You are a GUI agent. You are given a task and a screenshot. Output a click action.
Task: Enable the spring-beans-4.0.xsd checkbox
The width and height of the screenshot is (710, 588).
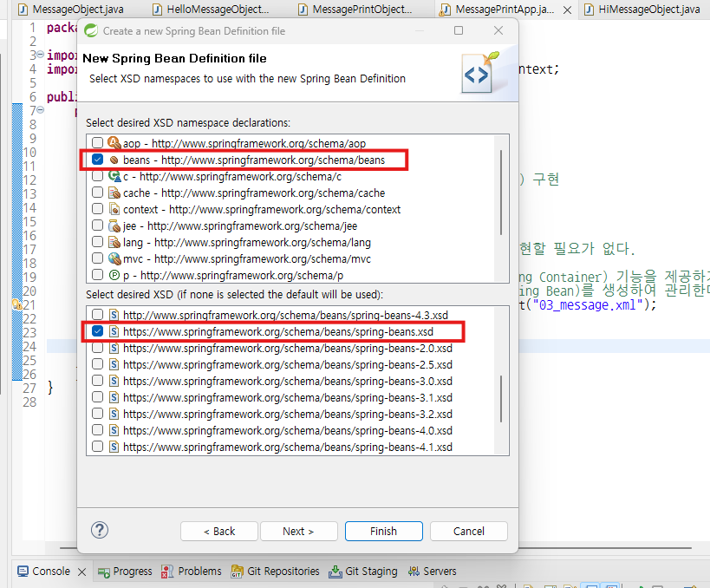click(x=97, y=430)
